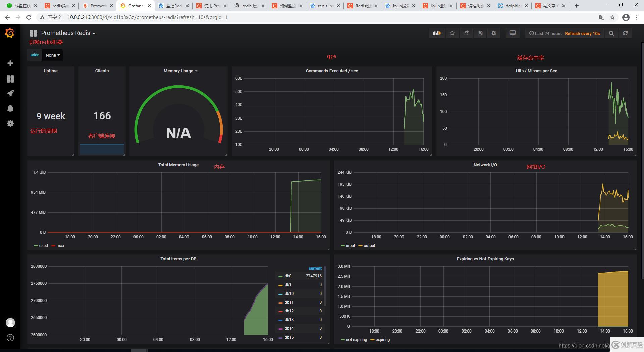Switch to the 'Prometh' browser tab
Image resolution: width=644 pixels, height=352 pixels.
(x=98, y=6)
